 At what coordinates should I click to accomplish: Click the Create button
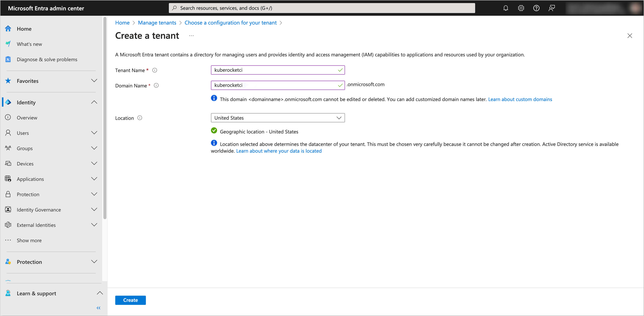[130, 300]
